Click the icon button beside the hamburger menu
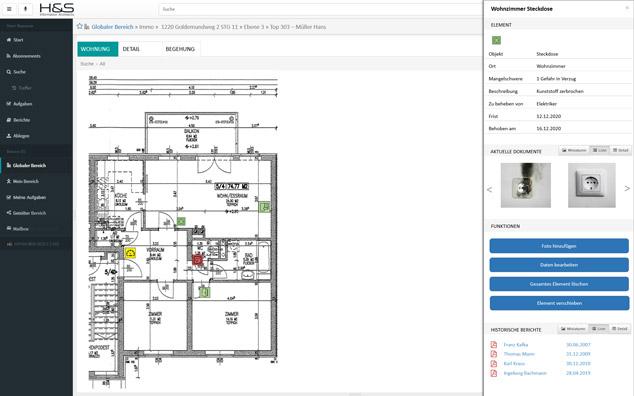Screen dimensions: 634x396 pos(25,9)
